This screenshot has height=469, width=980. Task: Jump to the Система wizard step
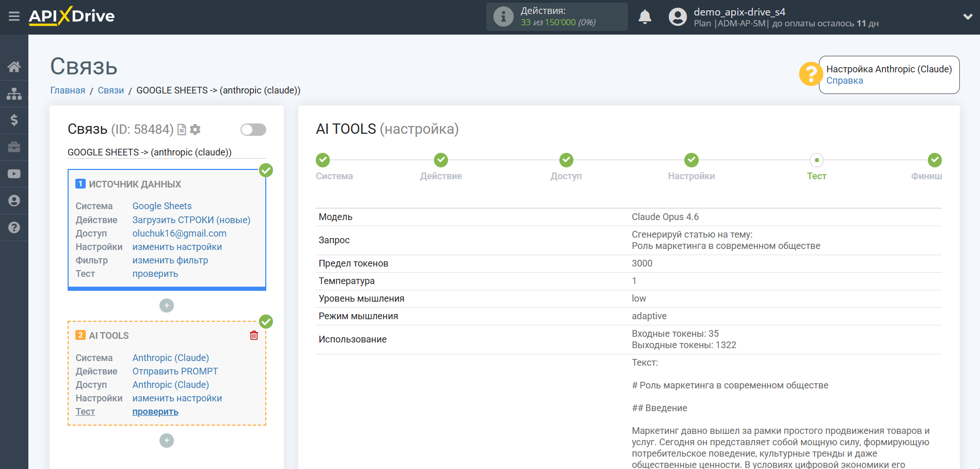(x=323, y=161)
